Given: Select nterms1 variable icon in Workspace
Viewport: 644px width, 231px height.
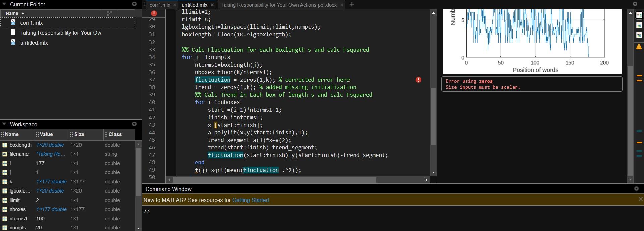Looking at the screenshot, I should coord(5,219).
